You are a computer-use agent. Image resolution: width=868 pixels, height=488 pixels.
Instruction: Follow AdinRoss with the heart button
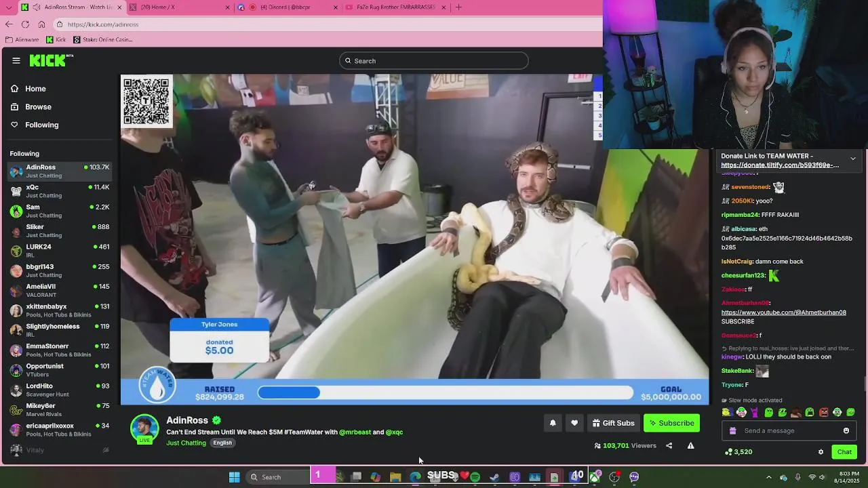point(574,423)
